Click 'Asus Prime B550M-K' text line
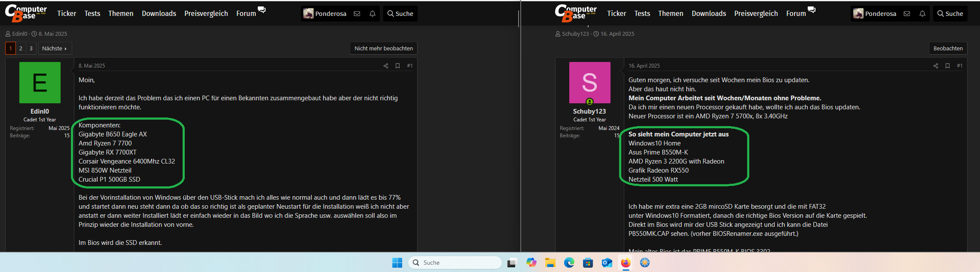 [658, 152]
